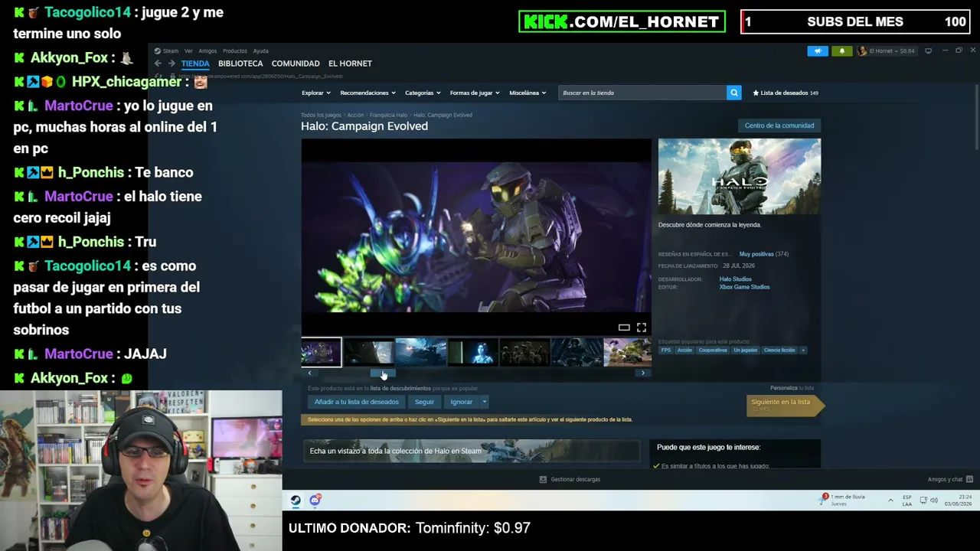
Task: Click the star icon beside Lista de deseados
Action: tap(756, 93)
